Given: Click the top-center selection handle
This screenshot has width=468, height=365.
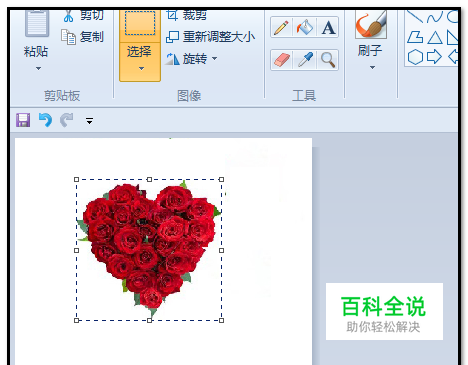Looking at the screenshot, I should point(149,179).
